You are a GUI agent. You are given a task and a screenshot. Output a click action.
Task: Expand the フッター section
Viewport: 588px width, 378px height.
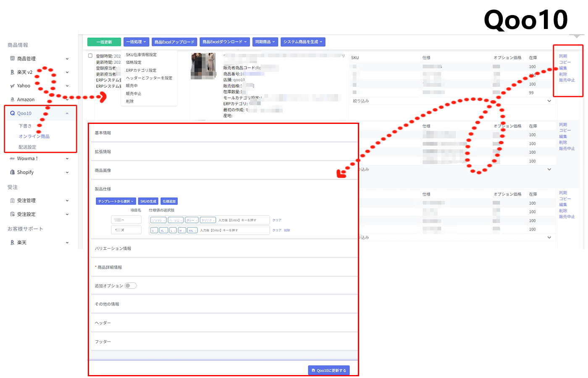coord(224,342)
